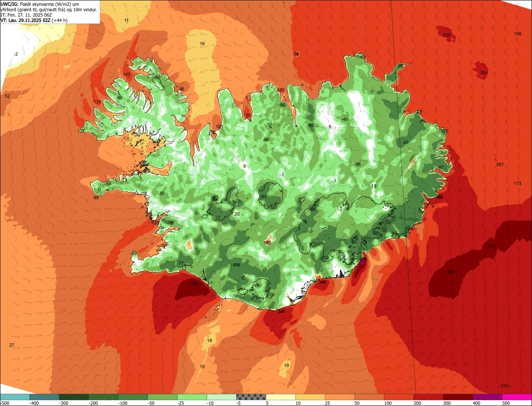
Task: Pick the checkered -5 to 5 legend swatch
Action: 251,397
